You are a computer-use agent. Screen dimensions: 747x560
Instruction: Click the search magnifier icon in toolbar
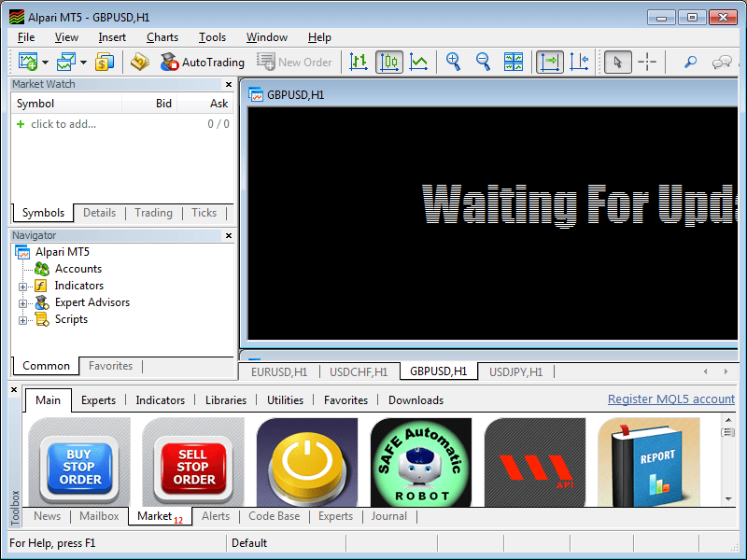click(x=690, y=63)
